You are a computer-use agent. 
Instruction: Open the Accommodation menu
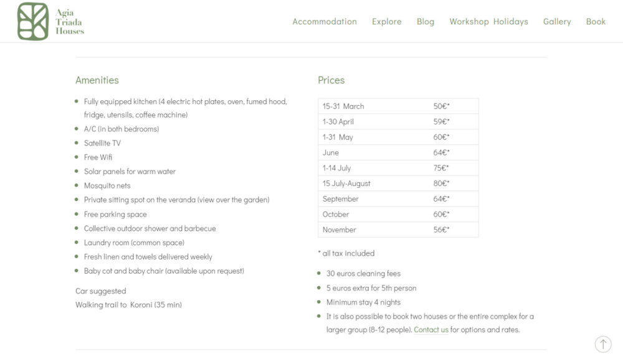[x=325, y=21]
